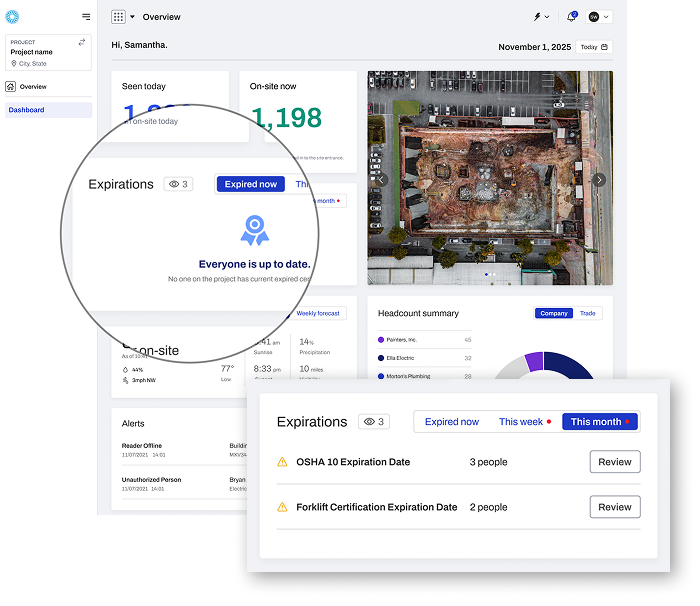
Task: Select the This week tab in Expirations
Action: (x=525, y=422)
